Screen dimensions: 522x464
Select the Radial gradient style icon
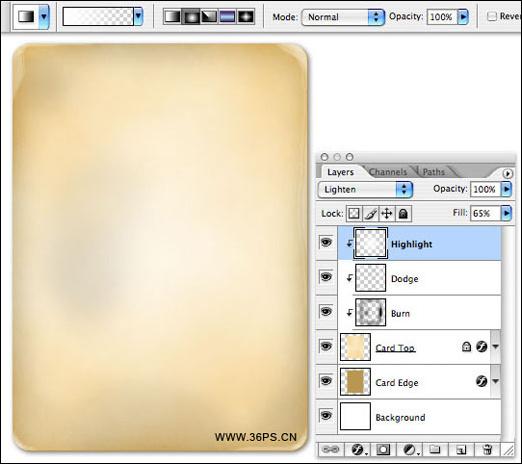(x=191, y=17)
